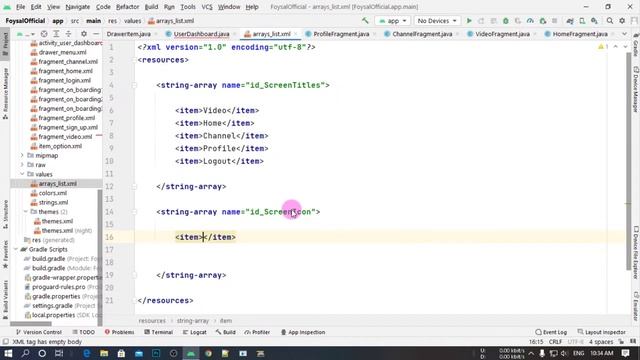The width and height of the screenshot is (640, 360).
Task: Switch to VideoFragment.java tab
Action: (502, 34)
